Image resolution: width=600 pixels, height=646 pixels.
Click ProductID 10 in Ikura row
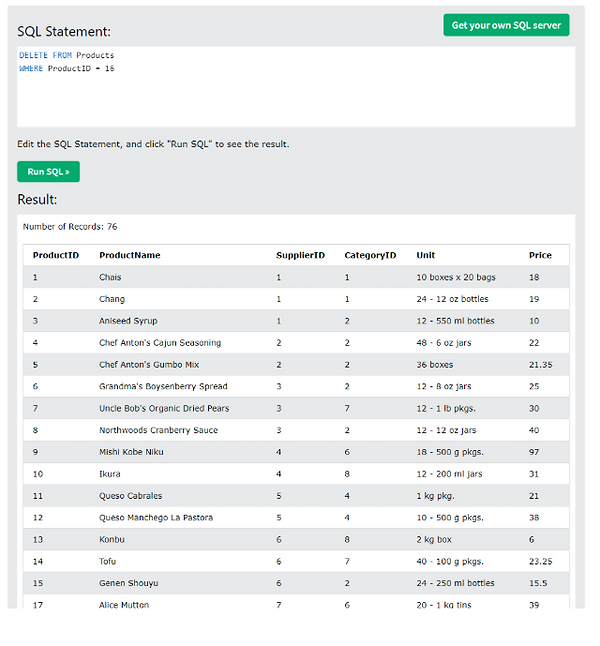38,474
